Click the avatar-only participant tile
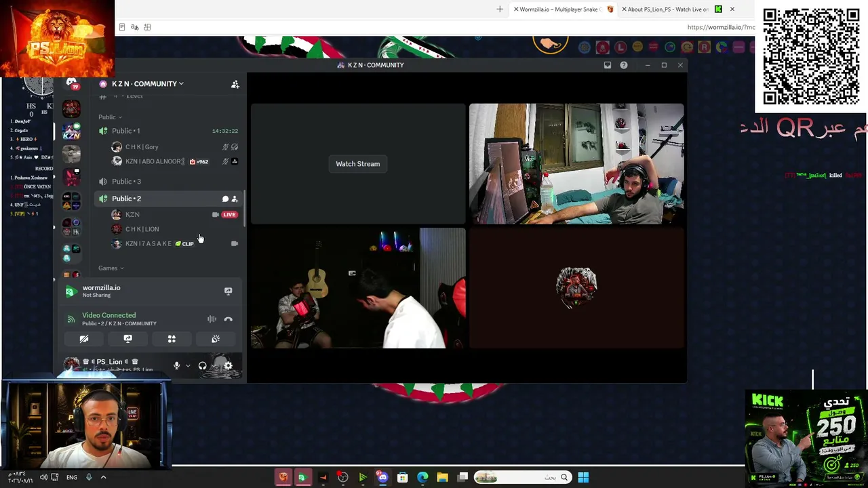 pyautogui.click(x=576, y=288)
